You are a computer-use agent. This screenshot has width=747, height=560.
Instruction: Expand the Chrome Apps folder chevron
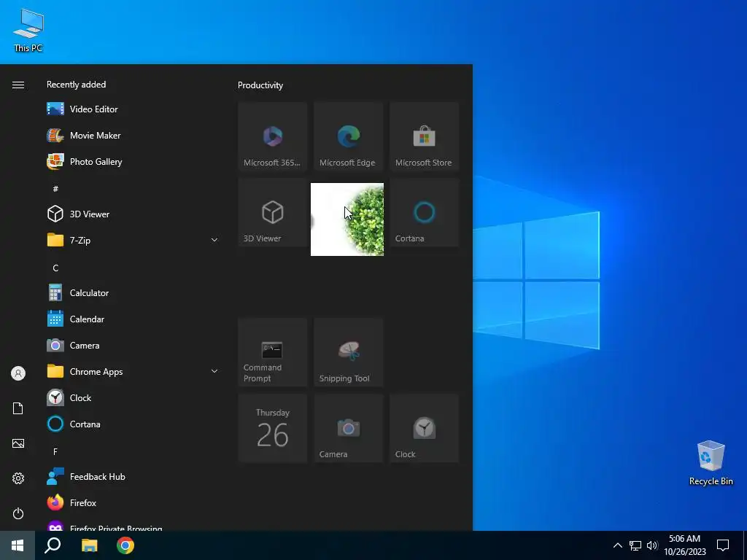point(214,371)
